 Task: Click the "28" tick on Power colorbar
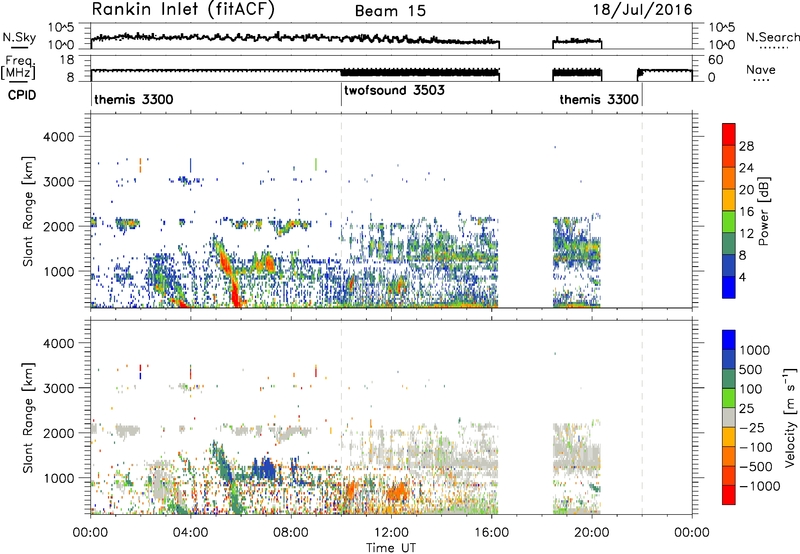pos(746,146)
